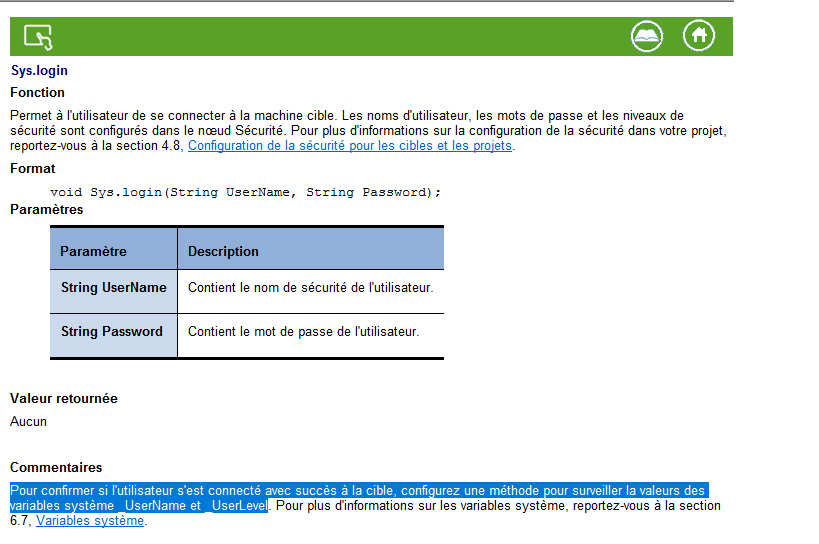Open the 'Configuration de la sécurité' link
Screen dimensions: 819x544
tap(350, 146)
